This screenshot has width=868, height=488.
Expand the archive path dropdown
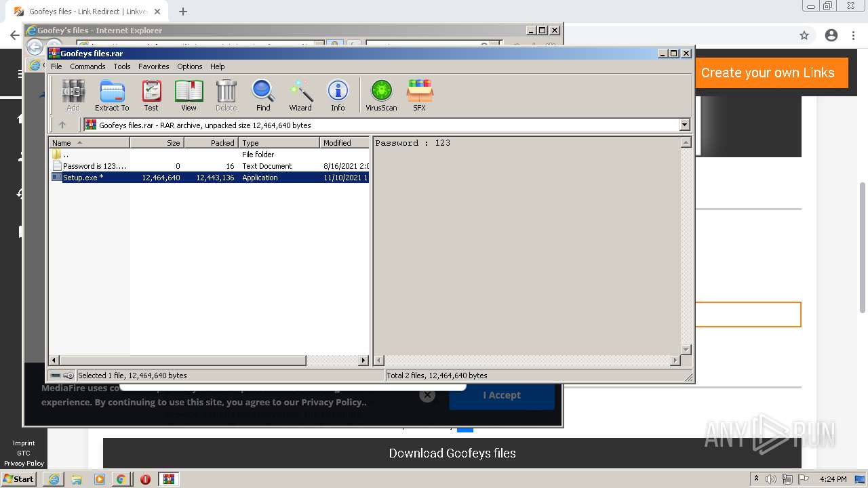[684, 125]
